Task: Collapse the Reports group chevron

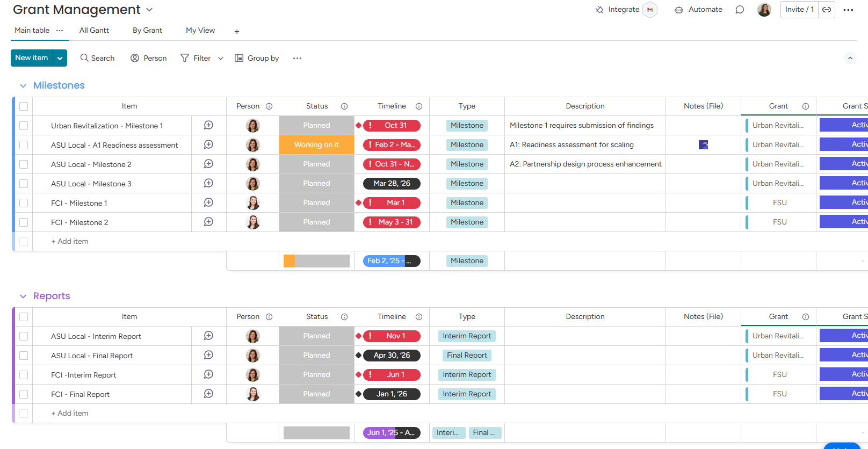Action: 23,296
